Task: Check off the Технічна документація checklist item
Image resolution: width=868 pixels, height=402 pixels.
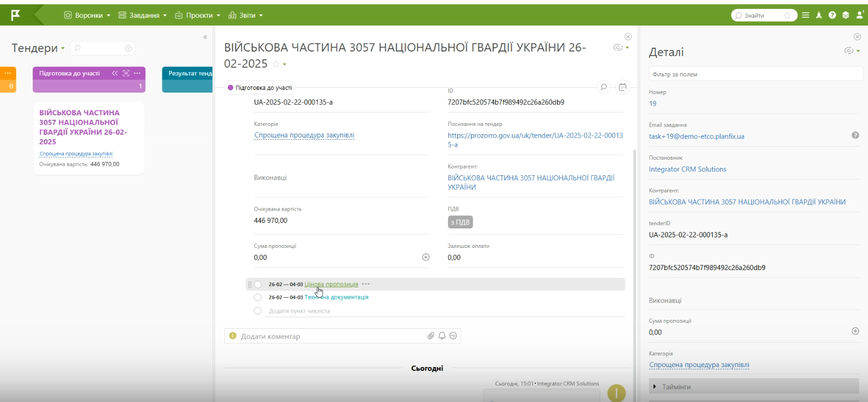Action: point(258,297)
